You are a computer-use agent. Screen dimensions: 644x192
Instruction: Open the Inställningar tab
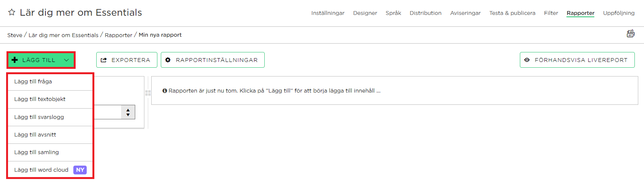pos(328,13)
